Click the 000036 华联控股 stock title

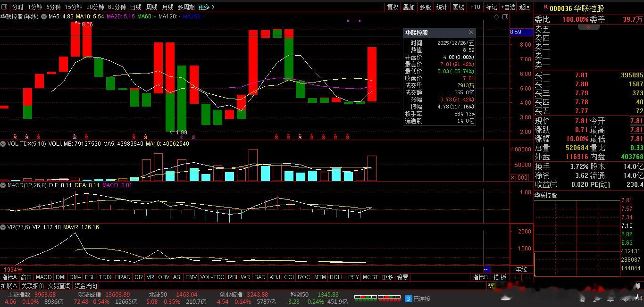click(x=577, y=8)
